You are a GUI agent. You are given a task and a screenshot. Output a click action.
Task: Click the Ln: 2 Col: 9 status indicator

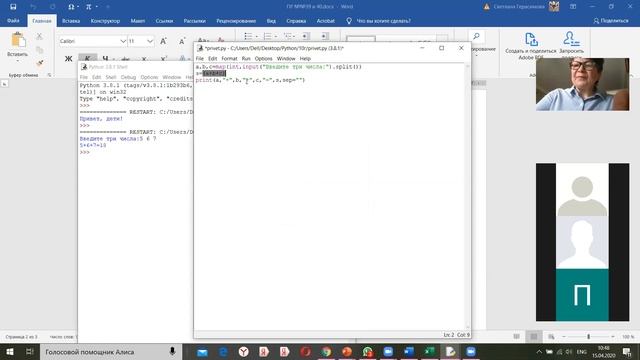[456, 335]
